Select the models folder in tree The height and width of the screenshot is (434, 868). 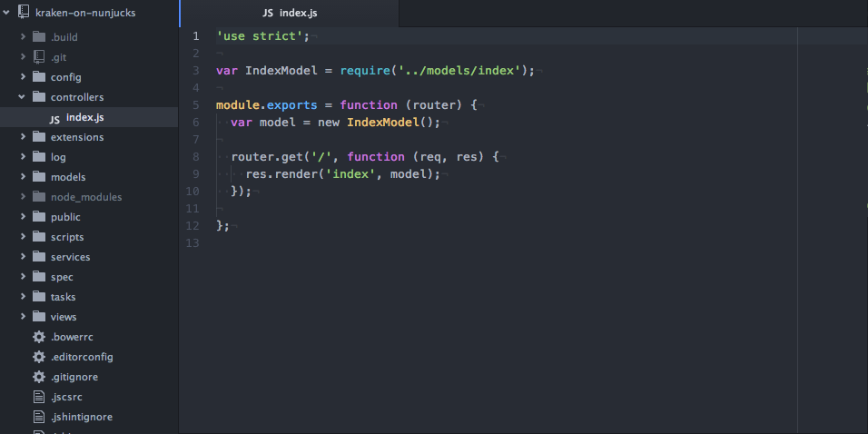click(x=68, y=177)
